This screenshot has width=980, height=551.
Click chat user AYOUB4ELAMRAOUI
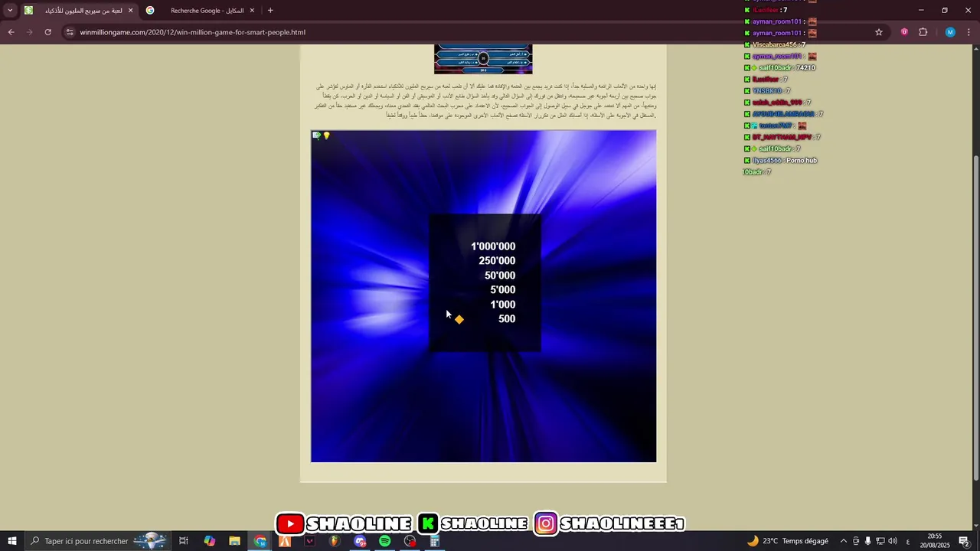click(783, 114)
